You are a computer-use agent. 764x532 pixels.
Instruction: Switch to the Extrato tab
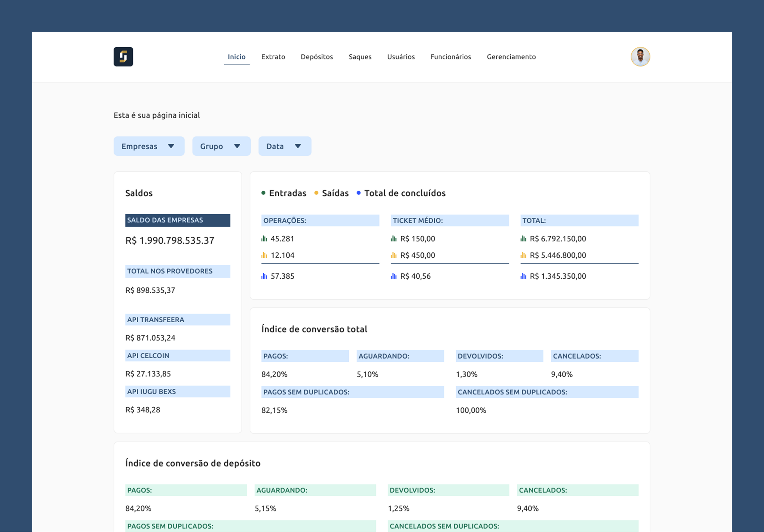(273, 57)
